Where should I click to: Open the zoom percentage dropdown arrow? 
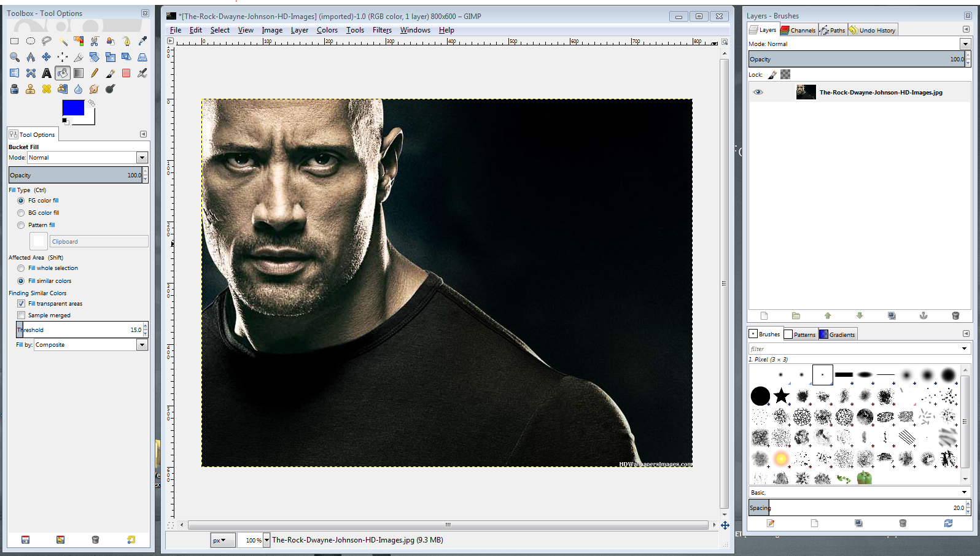(266, 541)
